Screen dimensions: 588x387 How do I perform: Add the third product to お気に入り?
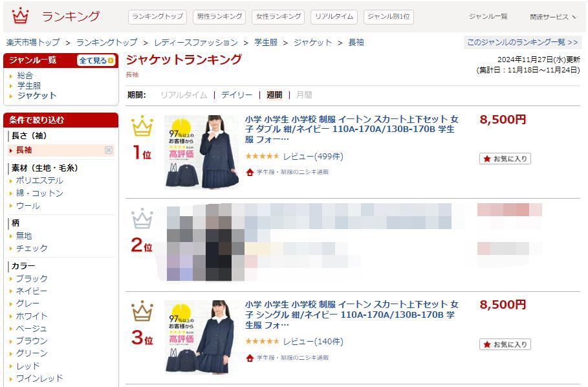(505, 344)
